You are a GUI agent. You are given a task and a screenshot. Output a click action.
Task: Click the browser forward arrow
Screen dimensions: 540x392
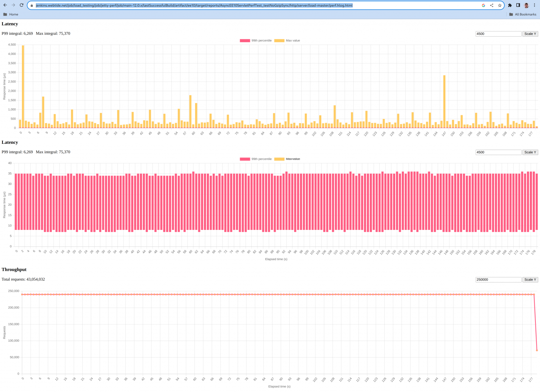(x=13, y=5)
